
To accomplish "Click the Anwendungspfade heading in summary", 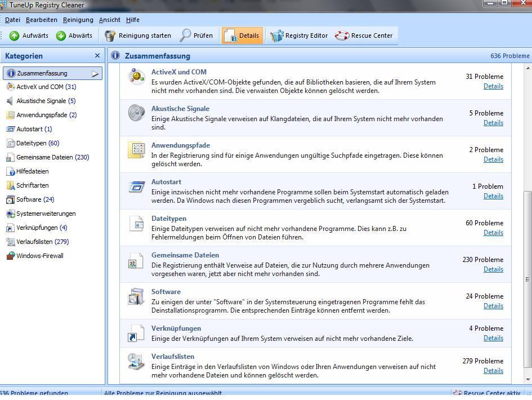I will pyautogui.click(x=181, y=145).
